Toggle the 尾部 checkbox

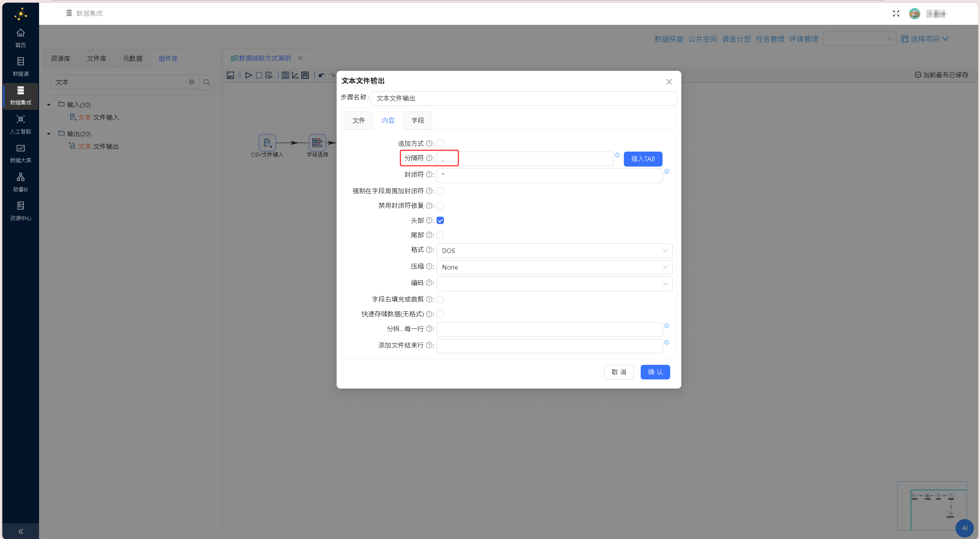pyautogui.click(x=440, y=235)
